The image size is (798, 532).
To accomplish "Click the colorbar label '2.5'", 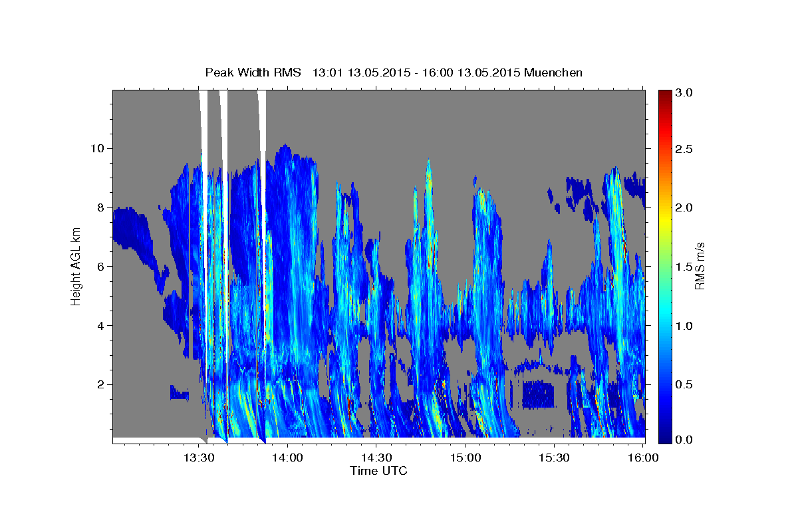I will (684, 149).
